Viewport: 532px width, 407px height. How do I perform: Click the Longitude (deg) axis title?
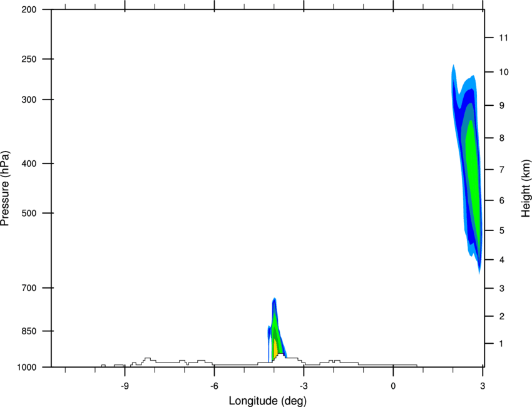[267, 401]
